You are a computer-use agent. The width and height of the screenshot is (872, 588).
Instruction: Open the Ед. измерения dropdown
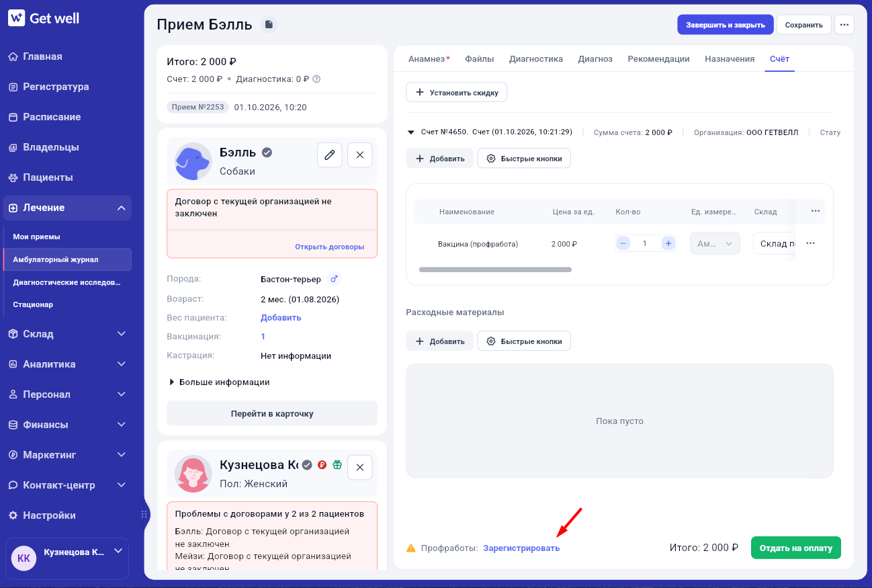715,243
